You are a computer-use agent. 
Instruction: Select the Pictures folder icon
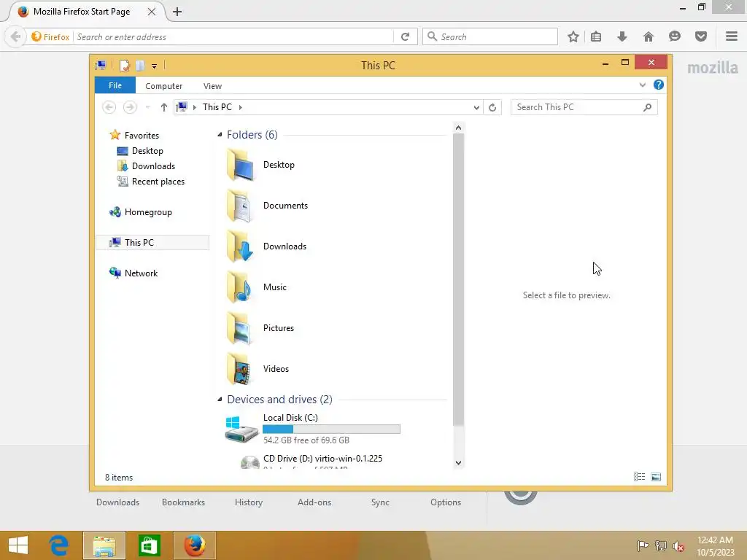tap(239, 328)
